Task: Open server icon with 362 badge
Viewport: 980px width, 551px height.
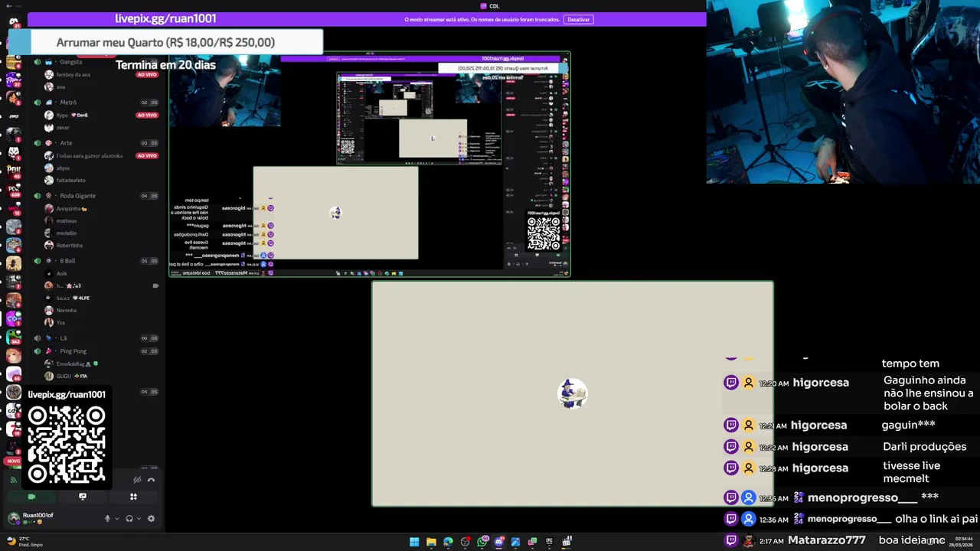Action: (14, 337)
